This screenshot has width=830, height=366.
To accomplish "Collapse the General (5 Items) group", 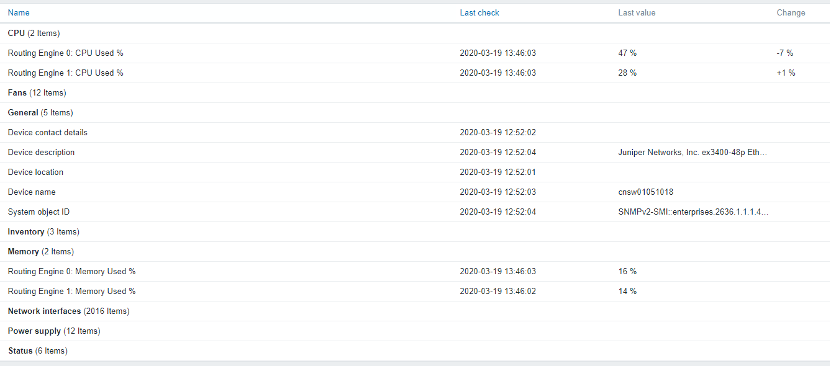I will point(40,113).
